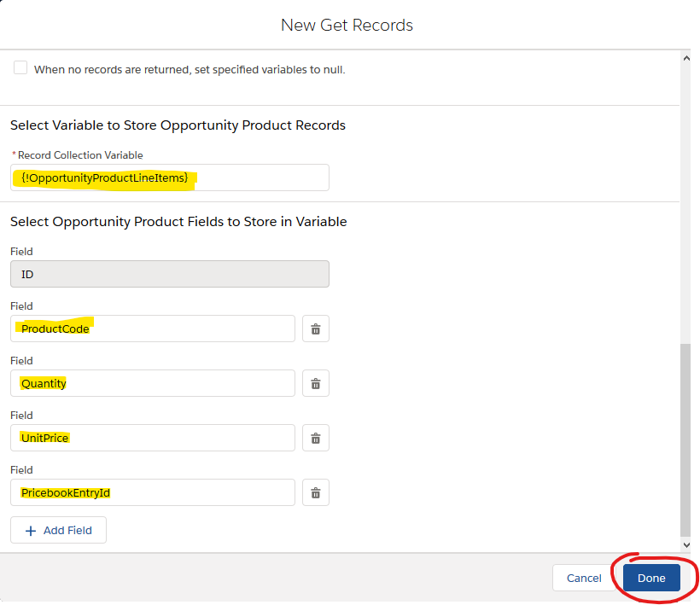Click the plus icon on Add Field
This screenshot has width=700, height=605.
click(x=31, y=531)
